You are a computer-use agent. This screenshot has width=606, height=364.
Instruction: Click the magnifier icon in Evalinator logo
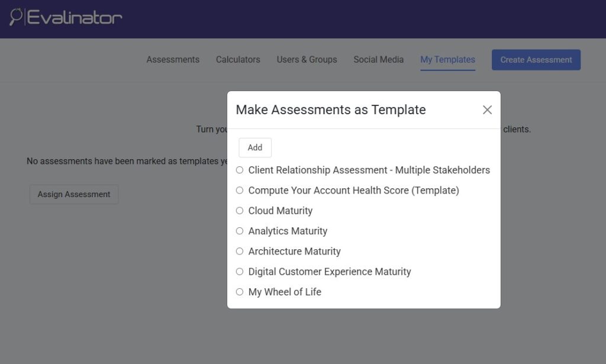[16, 17]
